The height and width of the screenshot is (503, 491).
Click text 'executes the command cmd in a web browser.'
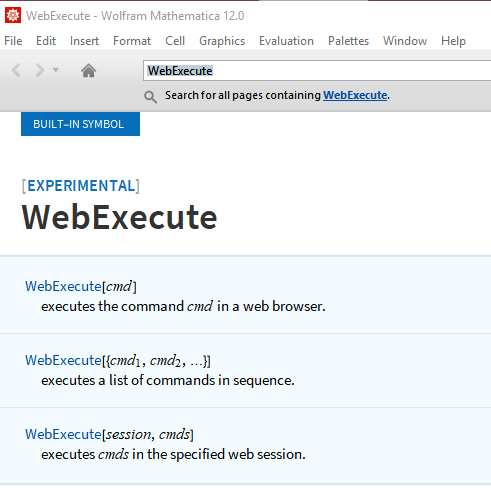coord(183,306)
